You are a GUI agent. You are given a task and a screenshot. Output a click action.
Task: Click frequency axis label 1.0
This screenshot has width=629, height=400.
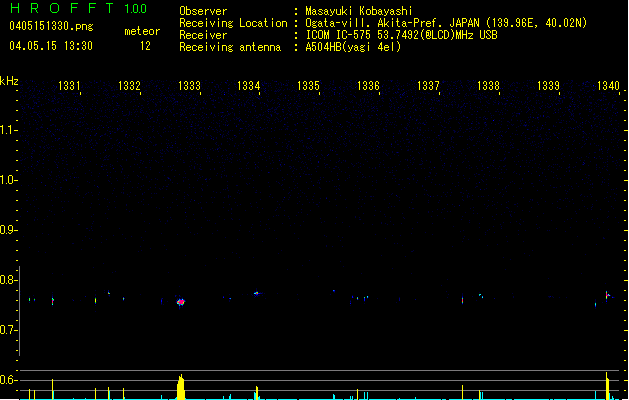click(x=8, y=180)
